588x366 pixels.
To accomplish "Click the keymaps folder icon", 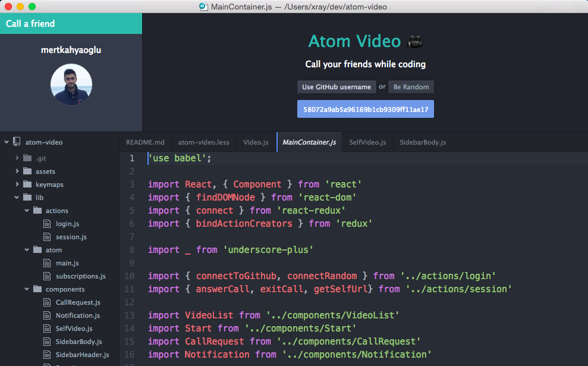I will [x=27, y=184].
